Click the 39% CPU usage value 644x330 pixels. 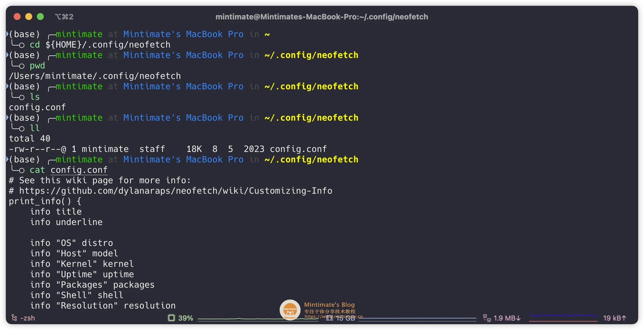[186, 318]
